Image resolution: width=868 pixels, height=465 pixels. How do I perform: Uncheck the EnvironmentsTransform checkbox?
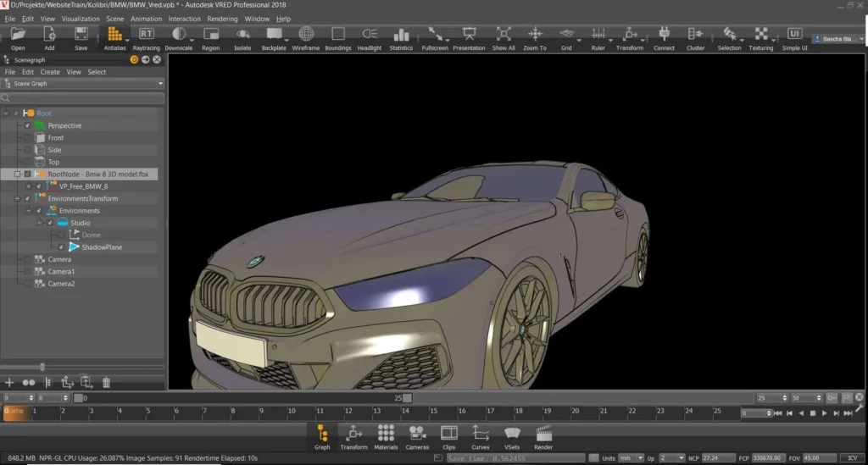tap(27, 198)
